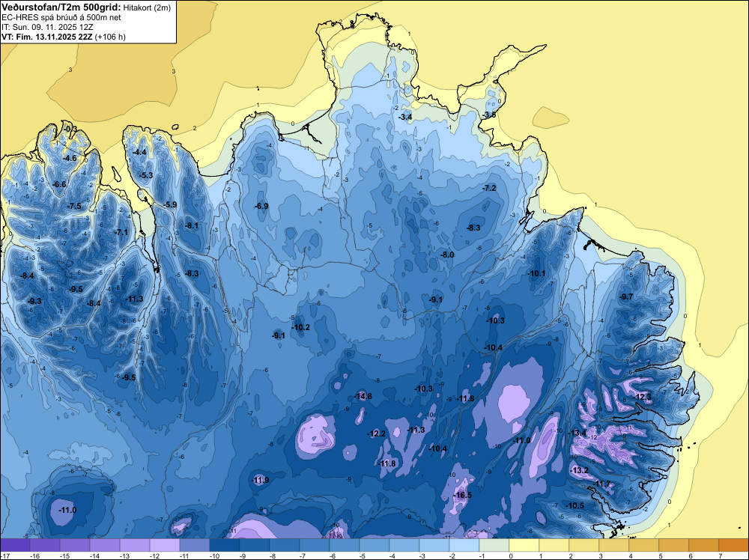Pick the light blue legend swatch between -3 and -2
Image resolution: width=749 pixels, height=560 pixels.
[434, 545]
